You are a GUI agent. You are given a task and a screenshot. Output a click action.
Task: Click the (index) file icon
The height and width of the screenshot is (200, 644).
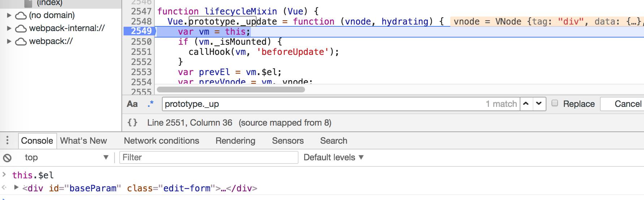pos(28,3)
